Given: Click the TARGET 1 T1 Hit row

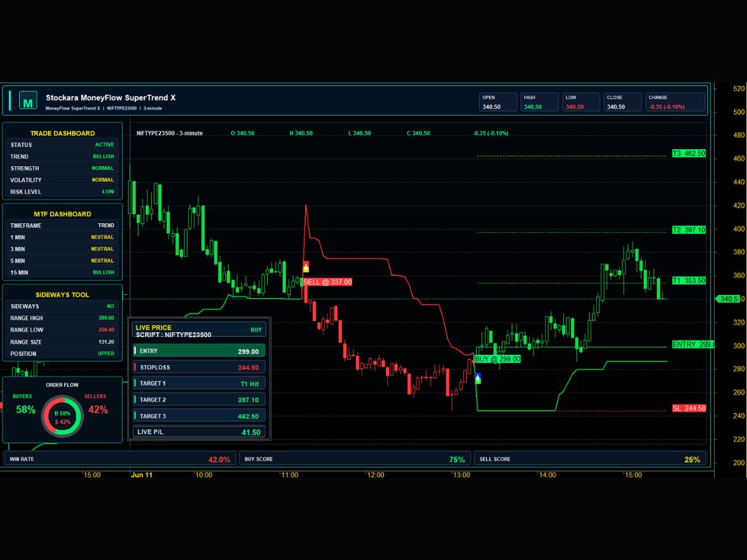Looking at the screenshot, I should (199, 383).
